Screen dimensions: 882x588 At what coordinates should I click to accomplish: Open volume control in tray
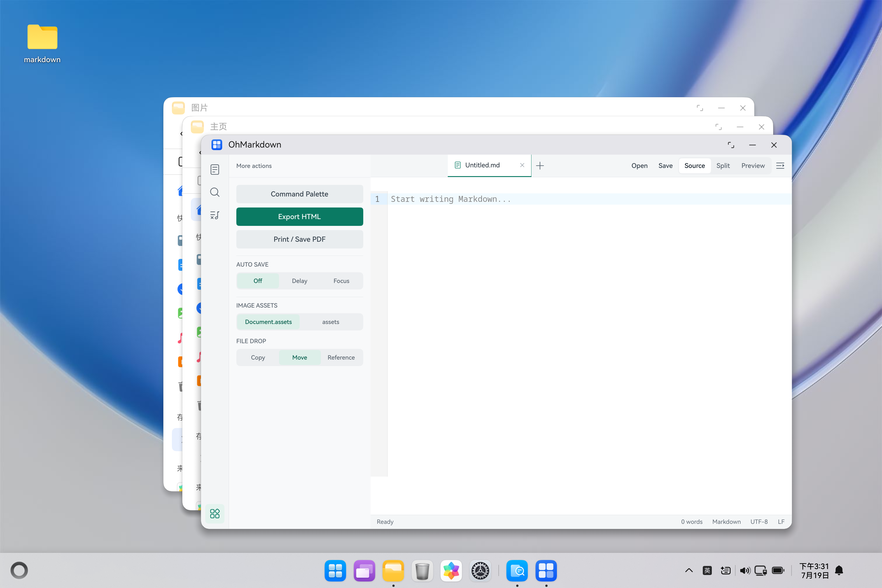[745, 570]
